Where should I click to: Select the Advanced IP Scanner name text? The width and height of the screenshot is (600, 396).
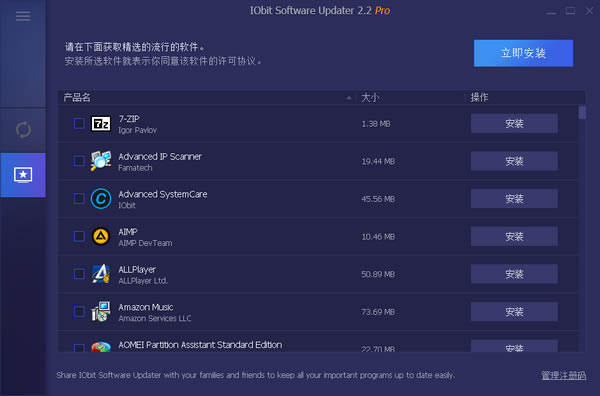tap(160, 156)
